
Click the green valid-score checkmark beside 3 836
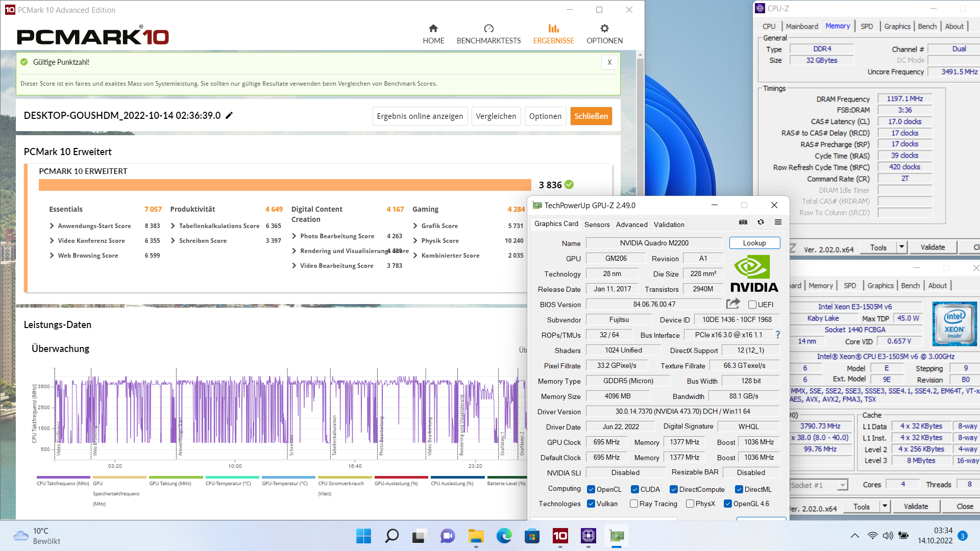click(569, 185)
